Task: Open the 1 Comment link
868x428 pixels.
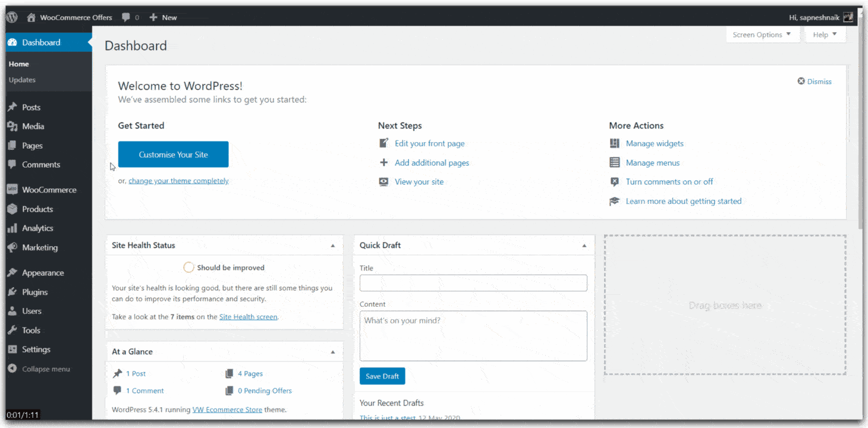Action: coord(144,391)
